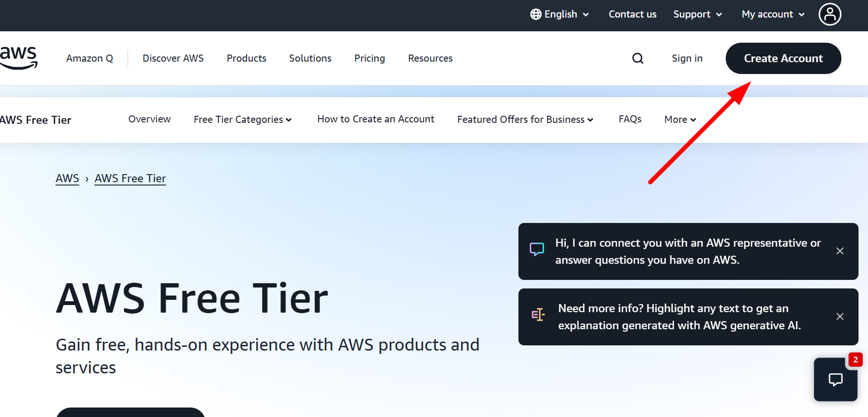Open the English language dropdown
Screen dimensions: 868x417
tap(560, 14)
